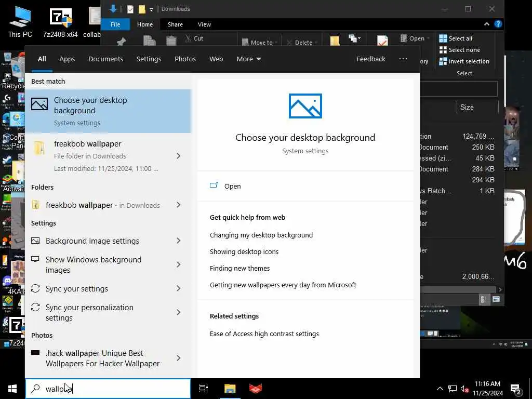Open This PC desktop icon
The image size is (532, 399).
point(20,21)
